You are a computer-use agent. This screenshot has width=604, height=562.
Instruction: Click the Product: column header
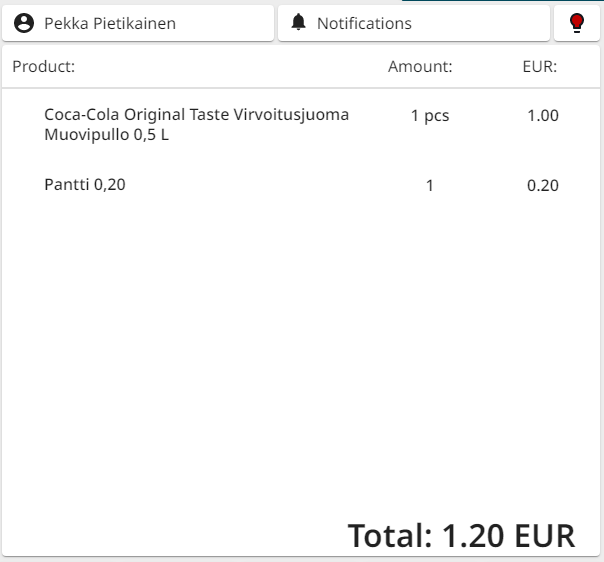tap(44, 67)
